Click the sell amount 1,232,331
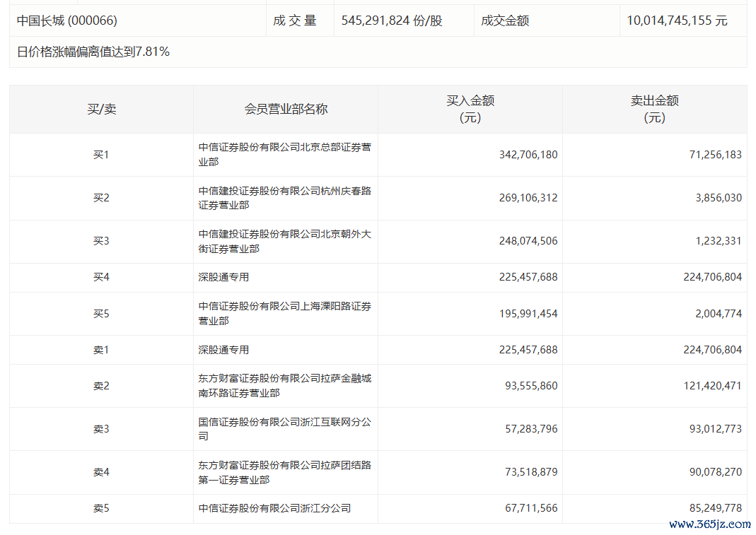 [x=719, y=241]
